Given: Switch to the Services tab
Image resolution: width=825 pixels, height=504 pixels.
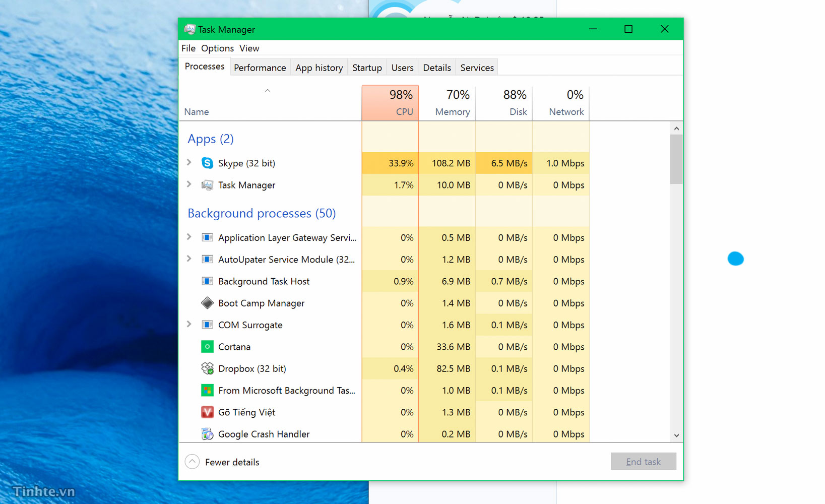Looking at the screenshot, I should [477, 68].
